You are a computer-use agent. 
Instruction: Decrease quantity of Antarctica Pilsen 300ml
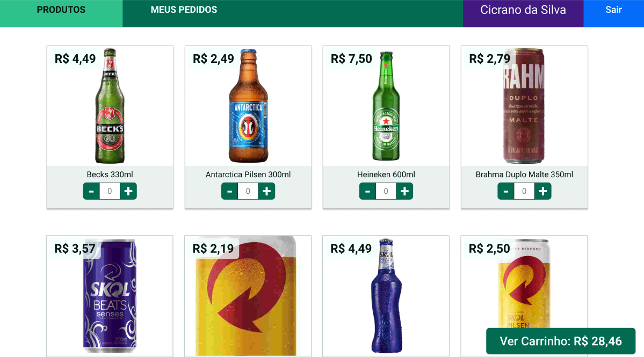(x=229, y=191)
